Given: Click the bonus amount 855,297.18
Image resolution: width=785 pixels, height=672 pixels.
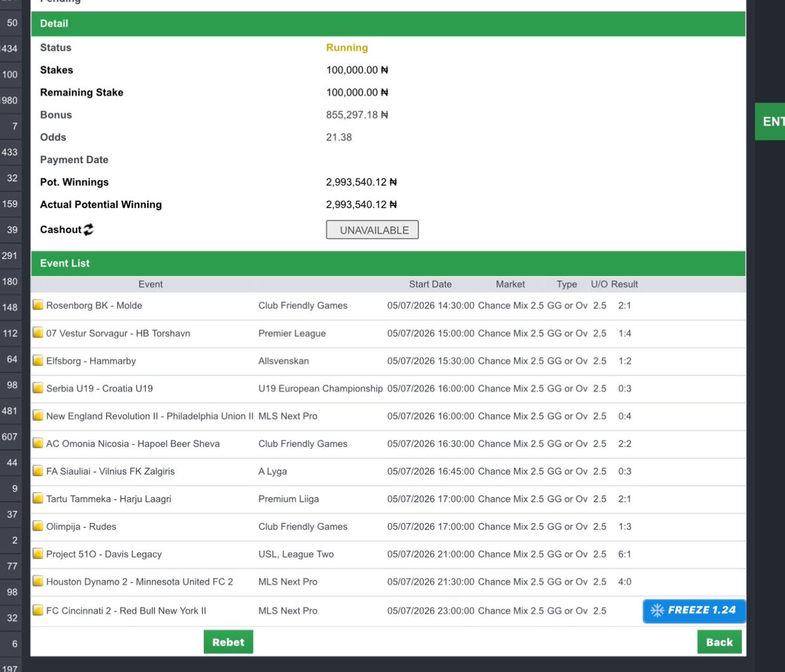Looking at the screenshot, I should [357, 115].
